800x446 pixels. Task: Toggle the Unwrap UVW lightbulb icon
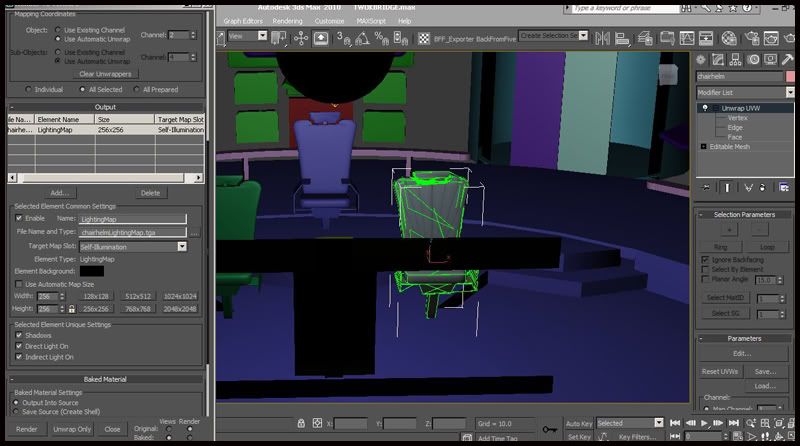[x=705, y=108]
